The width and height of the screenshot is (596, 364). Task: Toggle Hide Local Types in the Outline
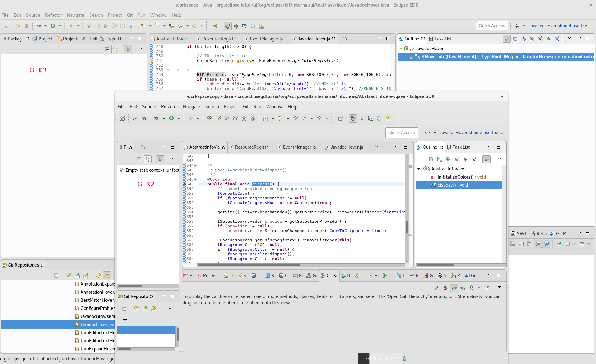point(474,159)
